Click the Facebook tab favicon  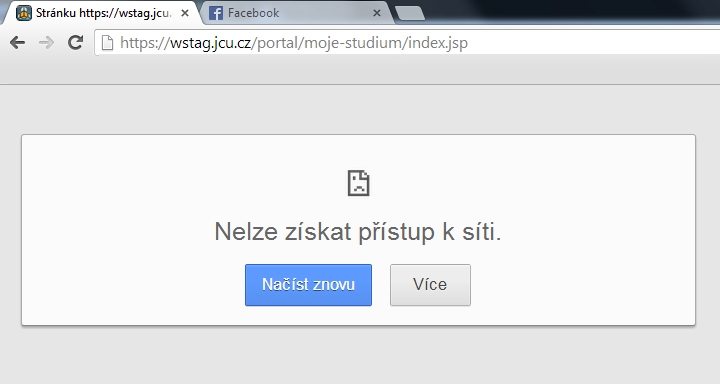tap(216, 13)
